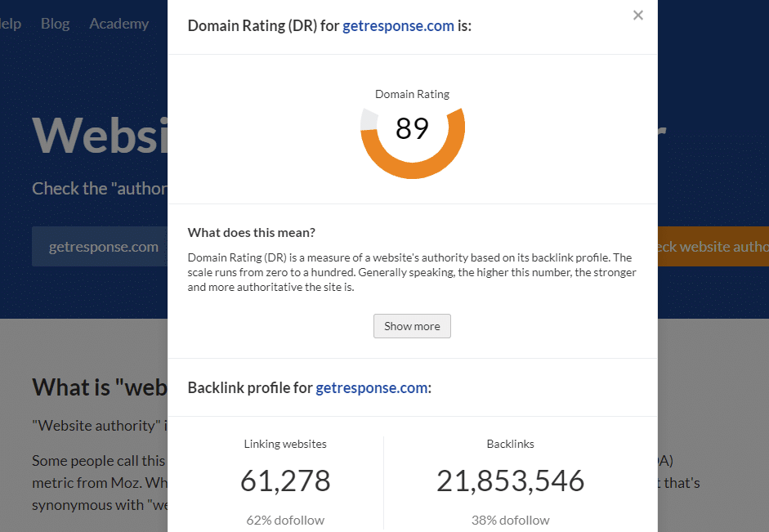Open getresponse.com link in popup heading
Viewport: 769px width, 532px height.
tap(398, 26)
